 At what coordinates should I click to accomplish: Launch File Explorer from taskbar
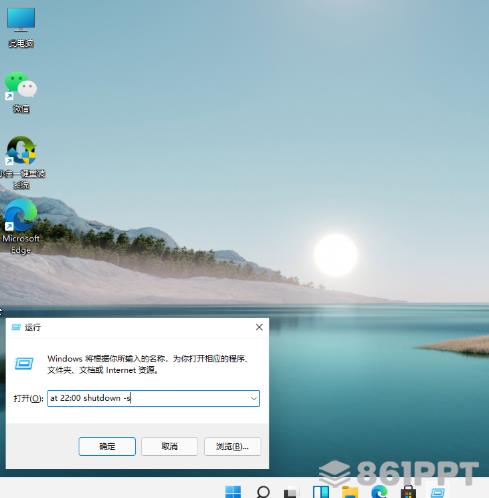click(350, 492)
